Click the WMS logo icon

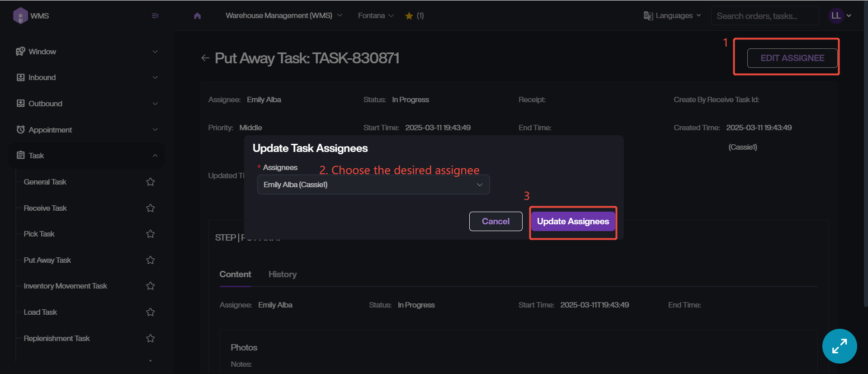(20, 16)
